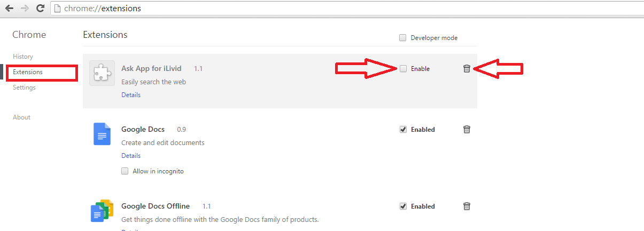The height and width of the screenshot is (231, 644).
Task: Click the Google Docs extension icon
Action: pos(102,134)
